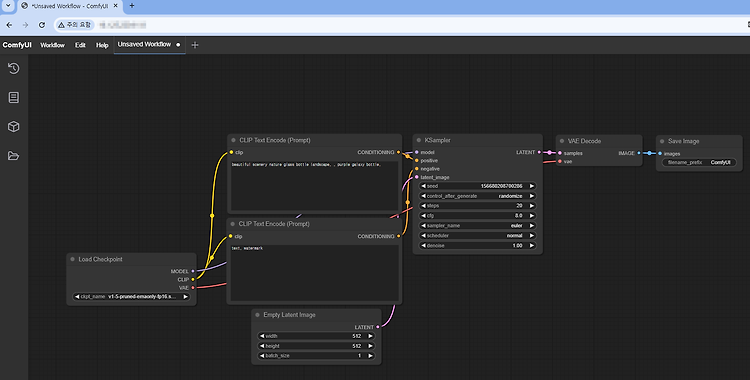Click the Load Checkpoint CLIP output socket
750x380 pixels.
(x=193, y=279)
